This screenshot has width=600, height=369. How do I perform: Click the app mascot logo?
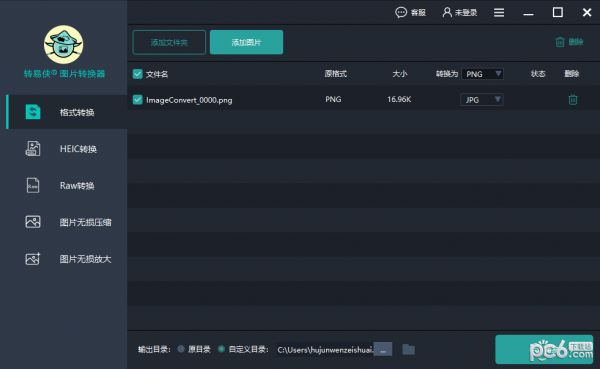click(63, 45)
